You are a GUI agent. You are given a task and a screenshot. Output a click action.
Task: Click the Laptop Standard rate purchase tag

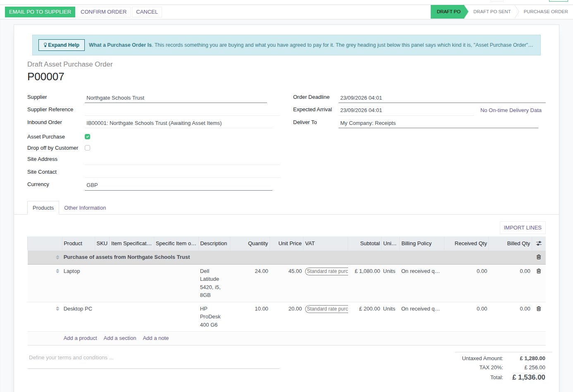coord(327,271)
